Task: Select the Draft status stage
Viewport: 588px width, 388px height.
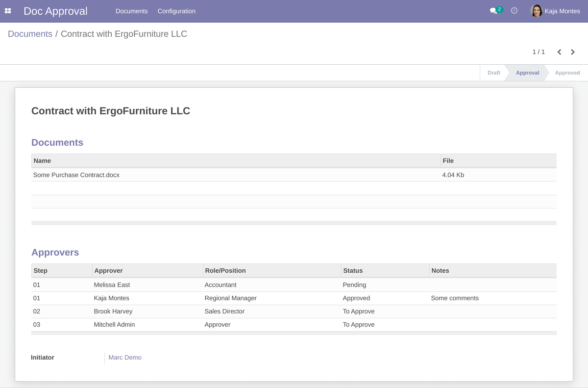Action: coord(493,73)
